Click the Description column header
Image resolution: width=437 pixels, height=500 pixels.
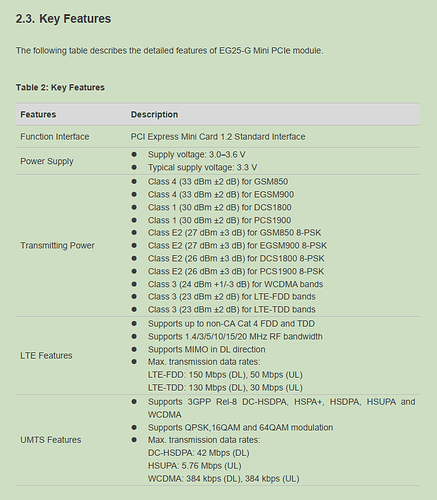(154, 114)
